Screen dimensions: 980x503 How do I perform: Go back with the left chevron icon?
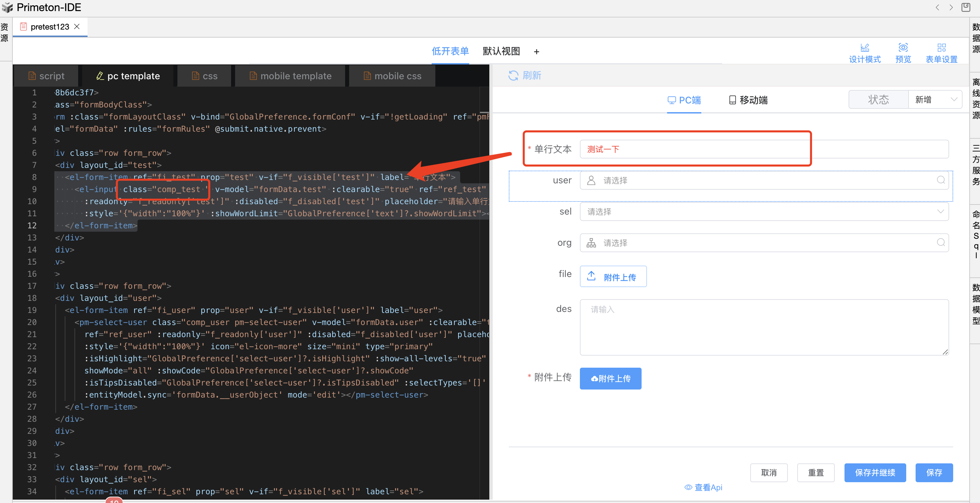[937, 7]
